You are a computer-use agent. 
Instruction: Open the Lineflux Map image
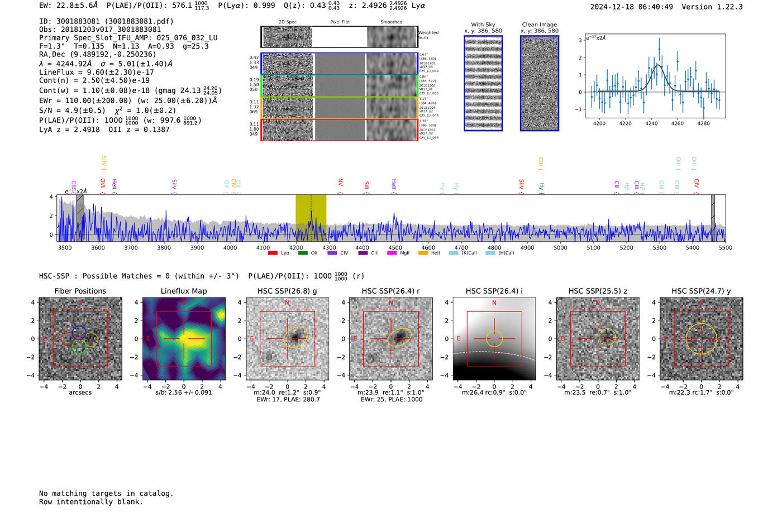point(184,339)
